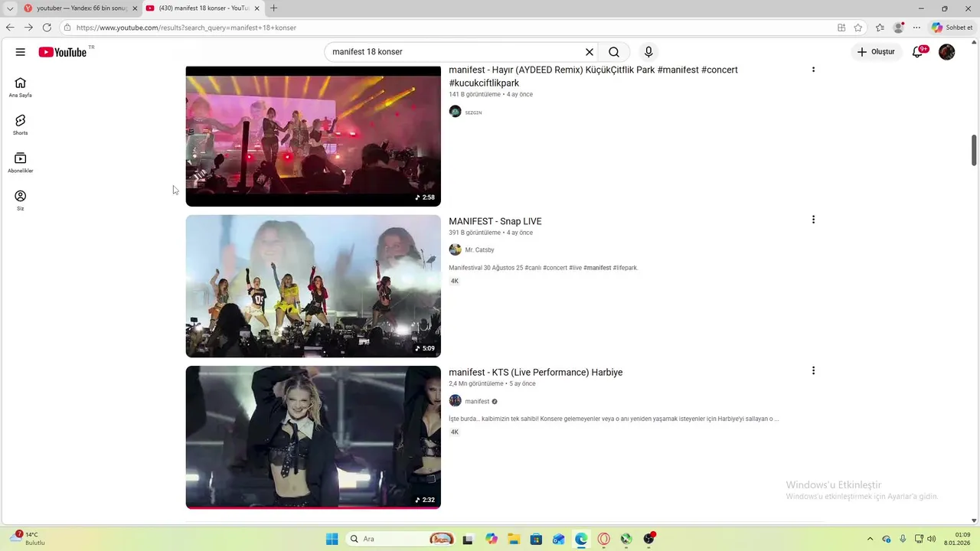
Task: Open Microsoft Store from taskbar
Action: pos(536,539)
